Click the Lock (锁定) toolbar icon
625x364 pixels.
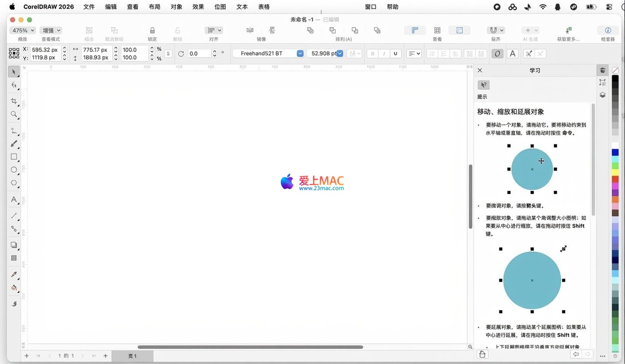point(152,31)
